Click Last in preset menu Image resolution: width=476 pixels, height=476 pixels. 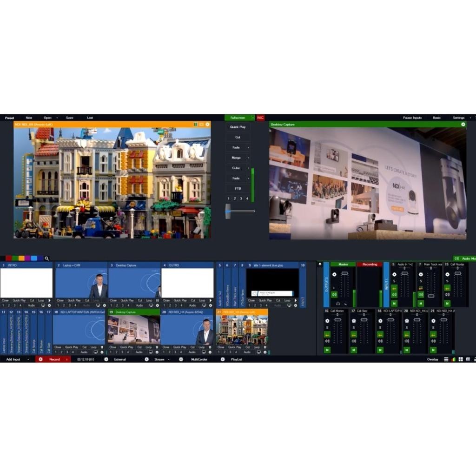[90, 118]
